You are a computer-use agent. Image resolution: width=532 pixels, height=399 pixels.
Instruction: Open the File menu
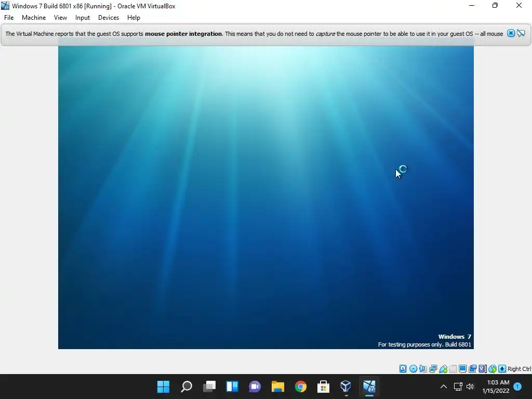coord(9,18)
